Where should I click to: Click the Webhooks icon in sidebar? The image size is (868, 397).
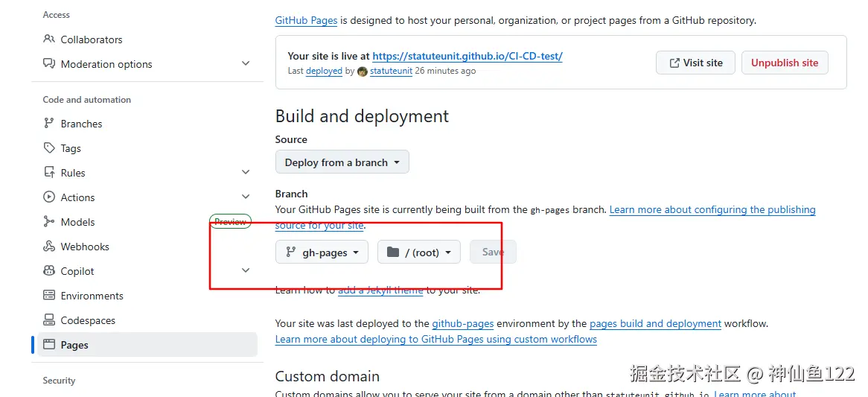(49, 247)
